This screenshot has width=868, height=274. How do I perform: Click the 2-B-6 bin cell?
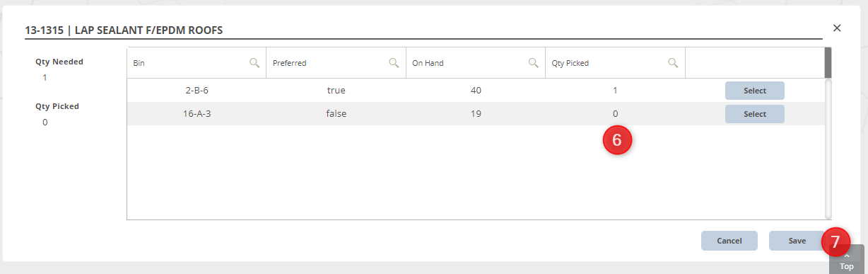(x=197, y=91)
